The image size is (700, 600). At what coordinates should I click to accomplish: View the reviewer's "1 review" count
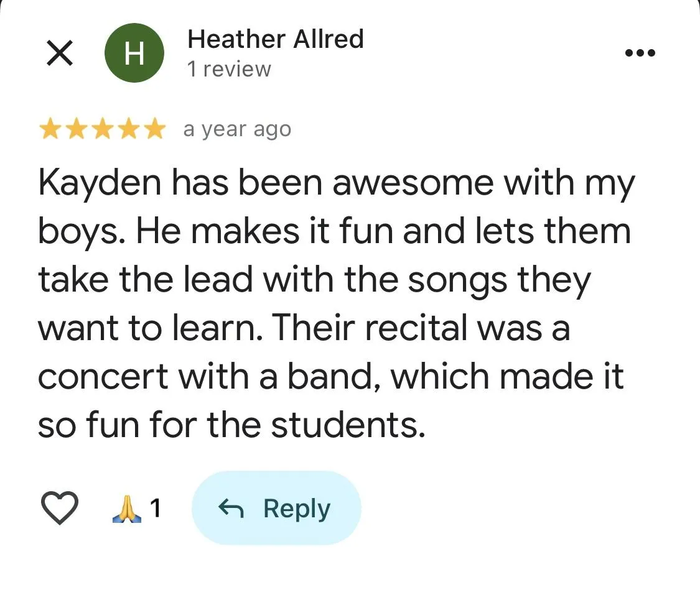[229, 69]
